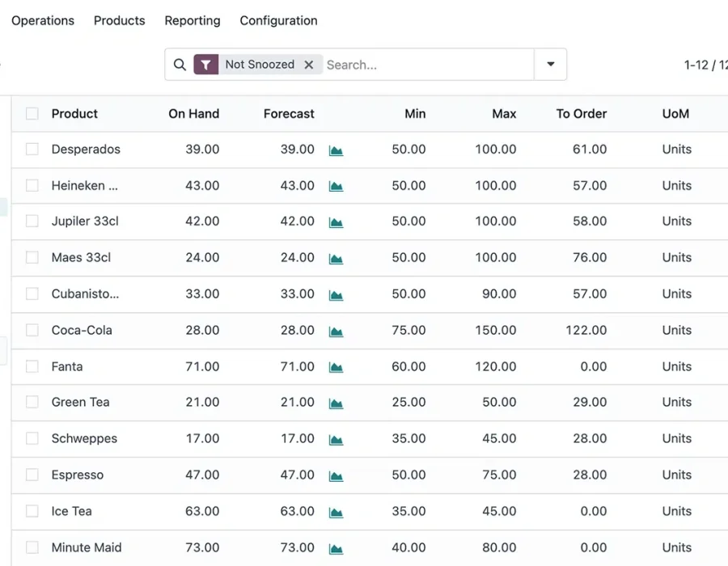728x566 pixels.
Task: Select the checkbox on the Desperados row
Action: tap(32, 149)
